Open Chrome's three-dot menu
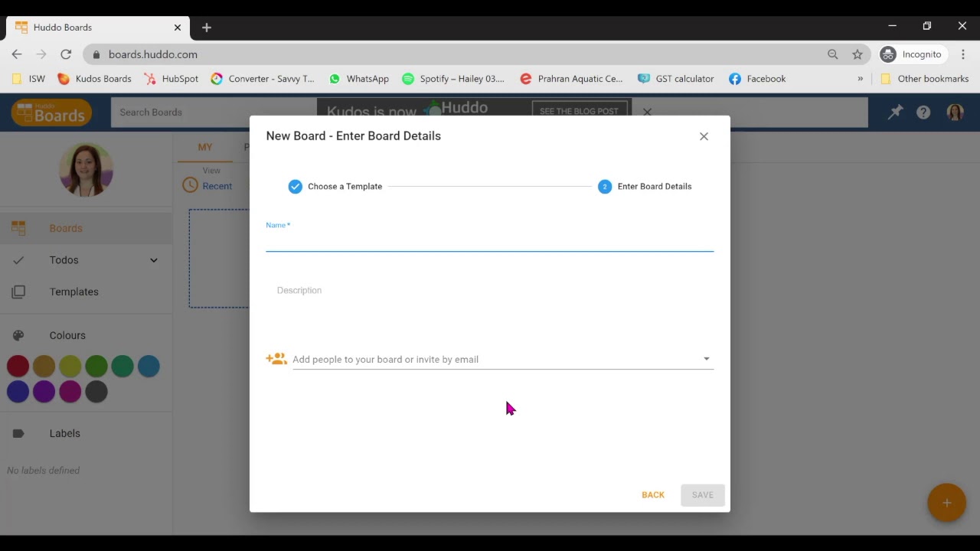The width and height of the screenshot is (980, 551). [x=963, y=54]
